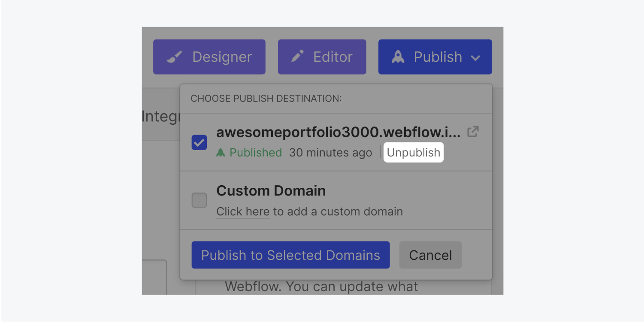644x322 pixels.
Task: Uncheck the awesomeportfolio3000.webflow.io domain checkbox
Action: coord(199,142)
